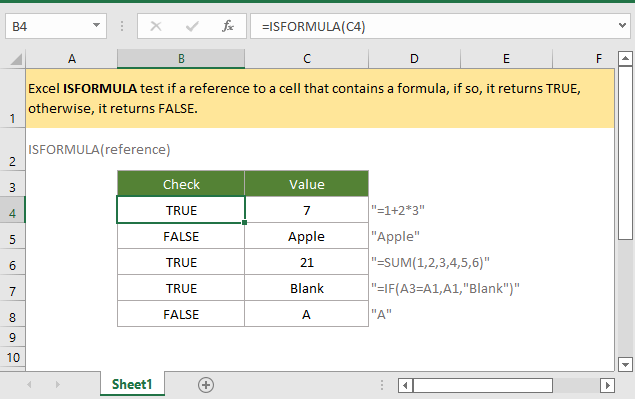This screenshot has width=635, height=399.
Task: Click the quoted "A" note in column D
Action: [381, 314]
